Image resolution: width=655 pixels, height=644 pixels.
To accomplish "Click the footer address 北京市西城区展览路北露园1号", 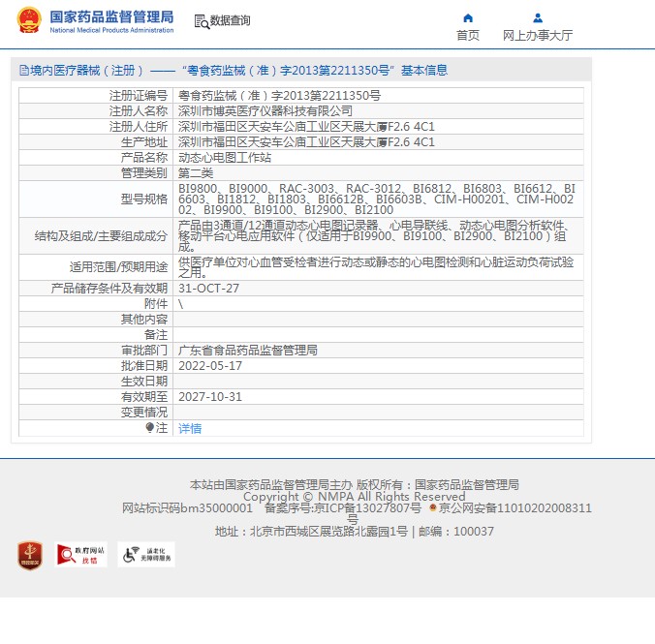I will 328,532.
